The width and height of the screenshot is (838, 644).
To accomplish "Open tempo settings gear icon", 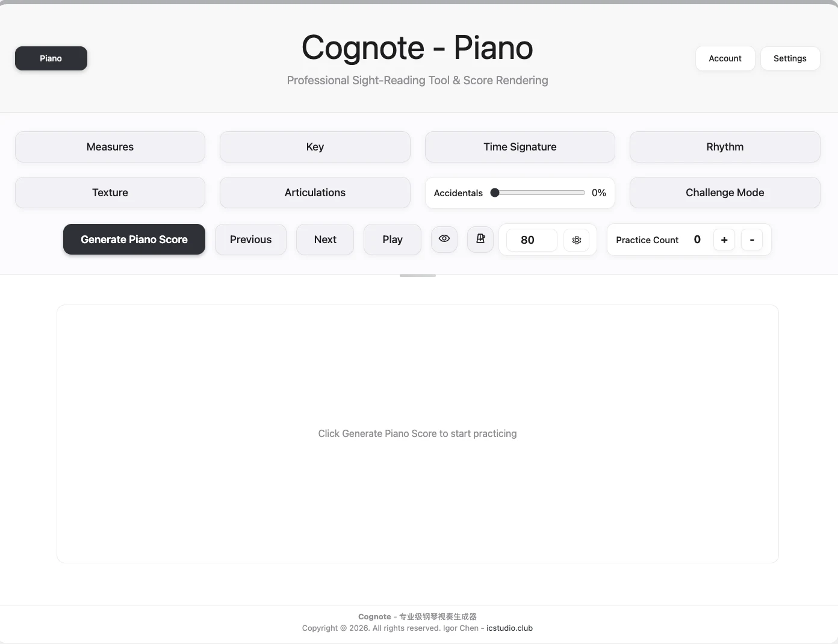I will (577, 240).
